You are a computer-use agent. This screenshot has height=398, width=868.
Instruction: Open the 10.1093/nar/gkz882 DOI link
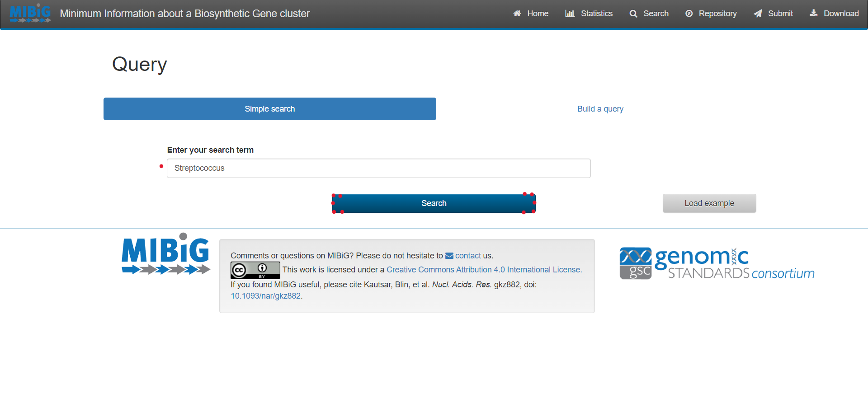tap(266, 296)
